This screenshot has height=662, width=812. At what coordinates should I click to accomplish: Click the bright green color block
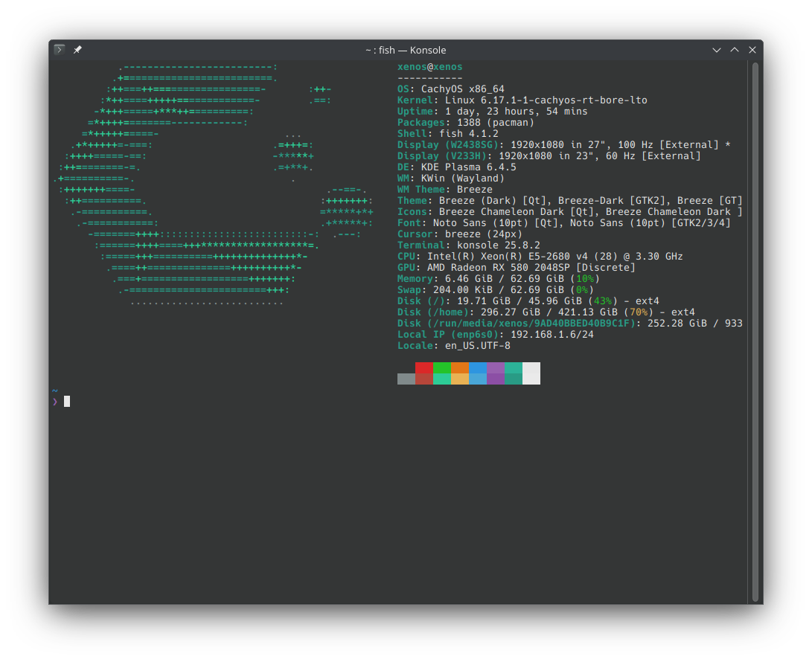tap(441, 367)
